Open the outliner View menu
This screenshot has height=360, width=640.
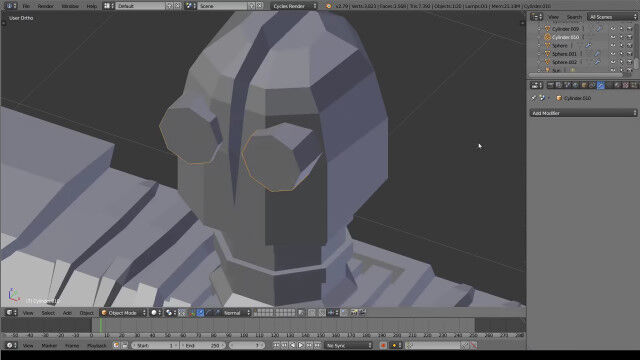coord(553,17)
